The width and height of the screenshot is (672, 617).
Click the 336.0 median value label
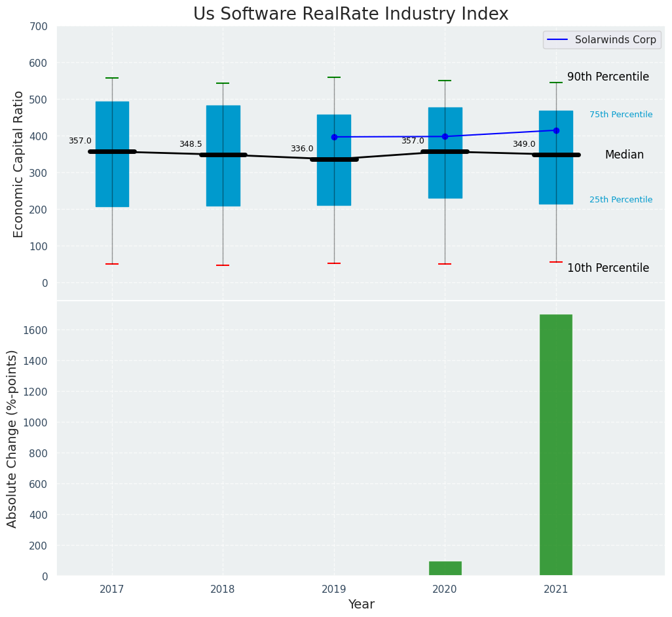(302, 149)
